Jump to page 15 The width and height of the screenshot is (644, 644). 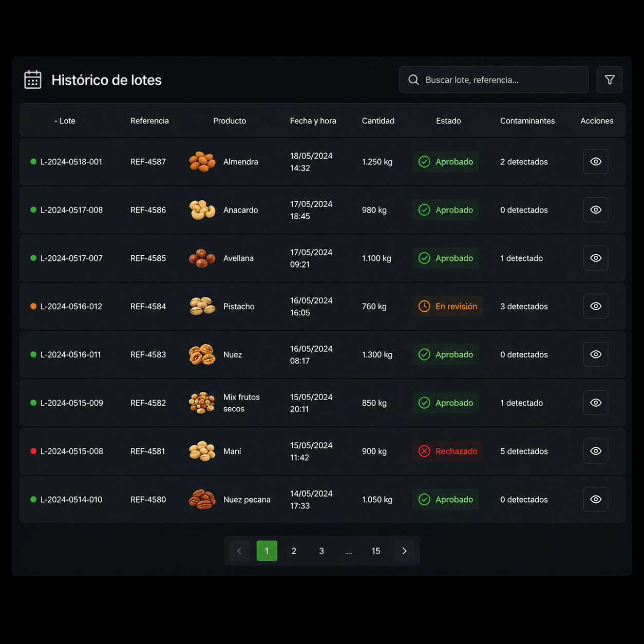[x=376, y=551]
